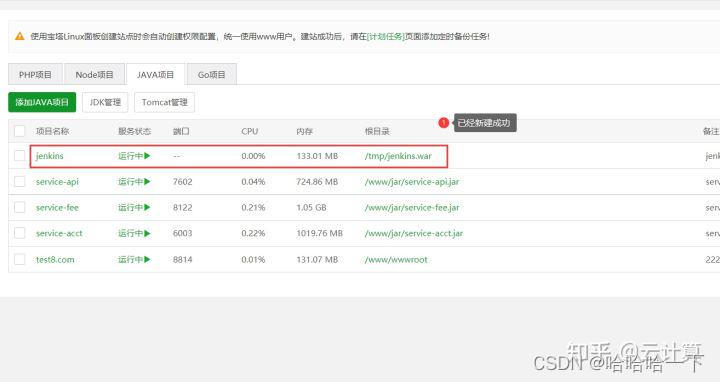Viewport: 720px width, 382px height.
Task: Open the jenkins project name
Action: (50, 156)
